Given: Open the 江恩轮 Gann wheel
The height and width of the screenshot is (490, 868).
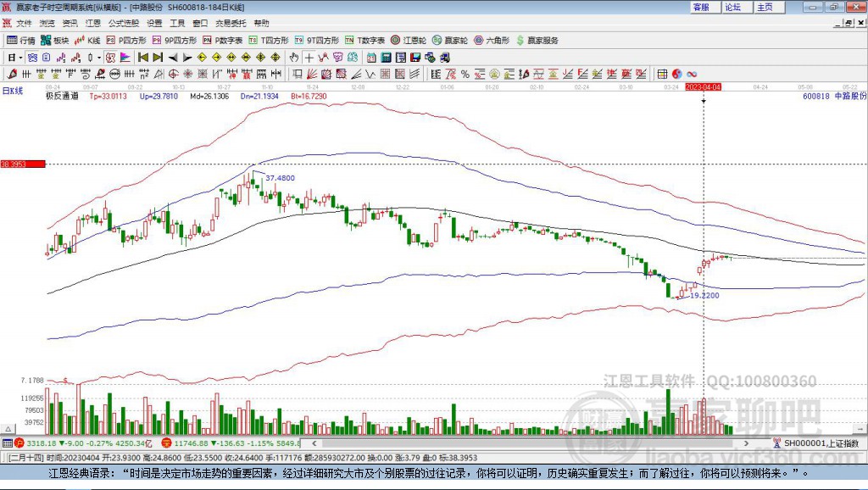Looking at the screenshot, I should click(409, 41).
